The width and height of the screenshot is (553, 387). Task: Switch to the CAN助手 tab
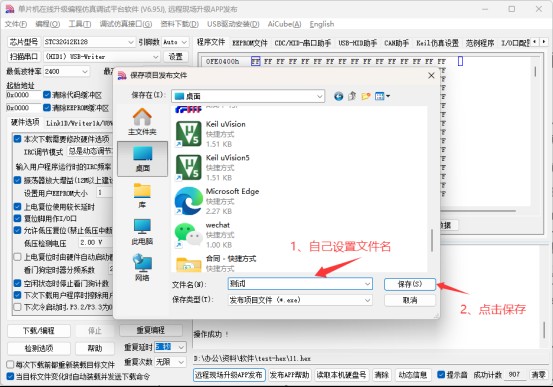[x=396, y=43]
